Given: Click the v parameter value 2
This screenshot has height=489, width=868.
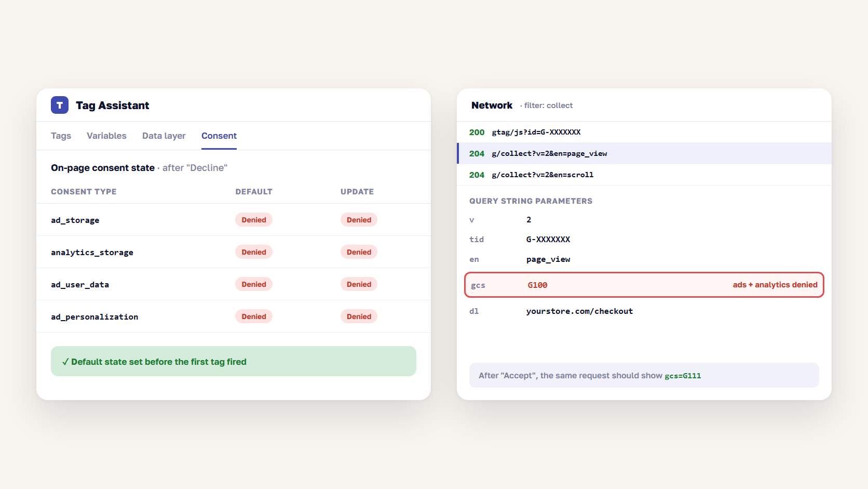Looking at the screenshot, I should coord(528,220).
